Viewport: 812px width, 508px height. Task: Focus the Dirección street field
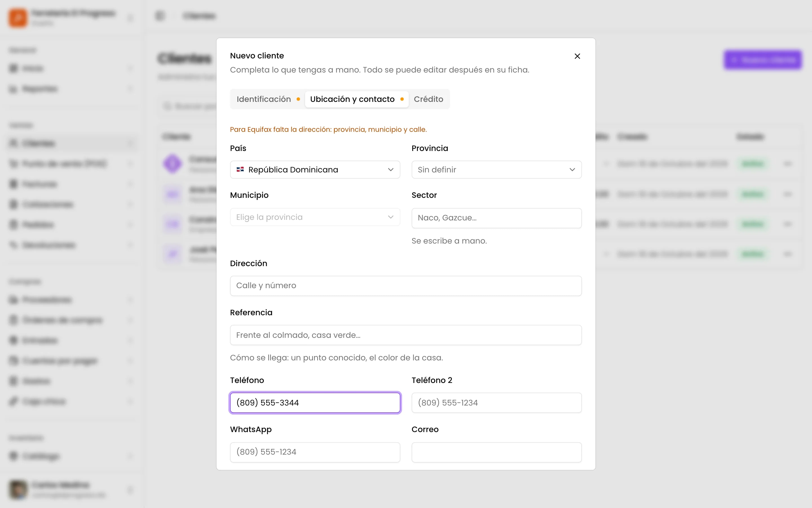(x=406, y=286)
